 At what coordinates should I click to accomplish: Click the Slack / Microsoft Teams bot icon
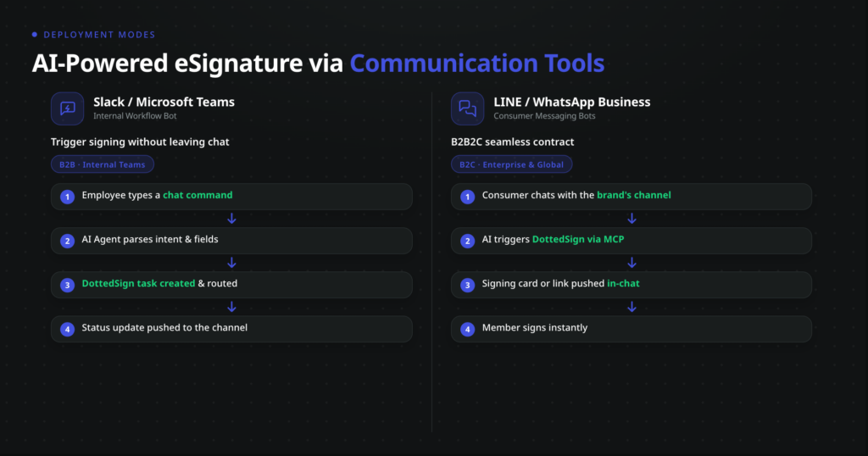(68, 108)
